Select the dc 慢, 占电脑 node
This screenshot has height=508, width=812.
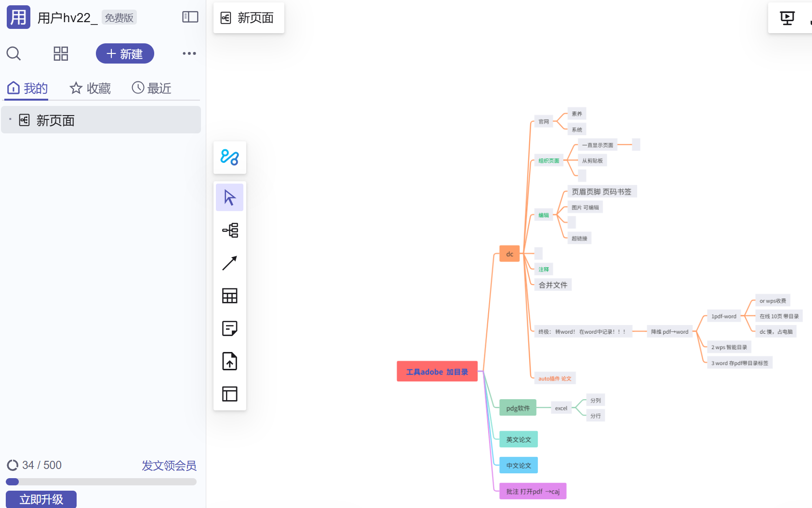tap(776, 331)
